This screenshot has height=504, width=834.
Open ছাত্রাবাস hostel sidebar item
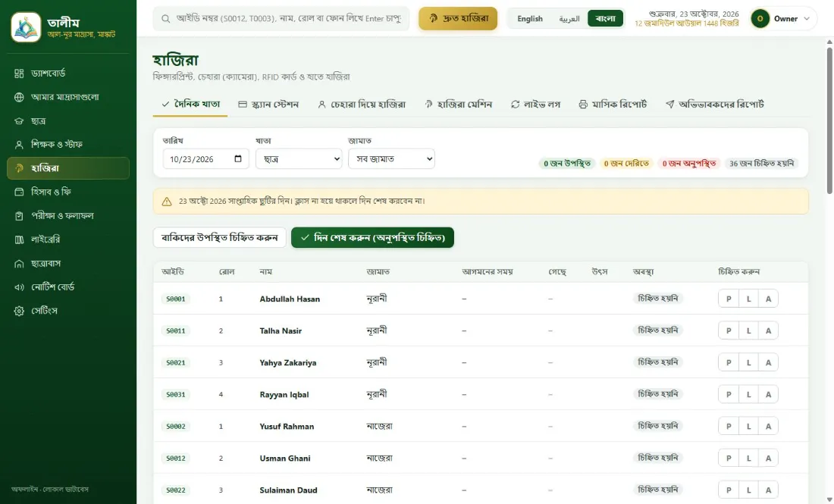click(68, 263)
